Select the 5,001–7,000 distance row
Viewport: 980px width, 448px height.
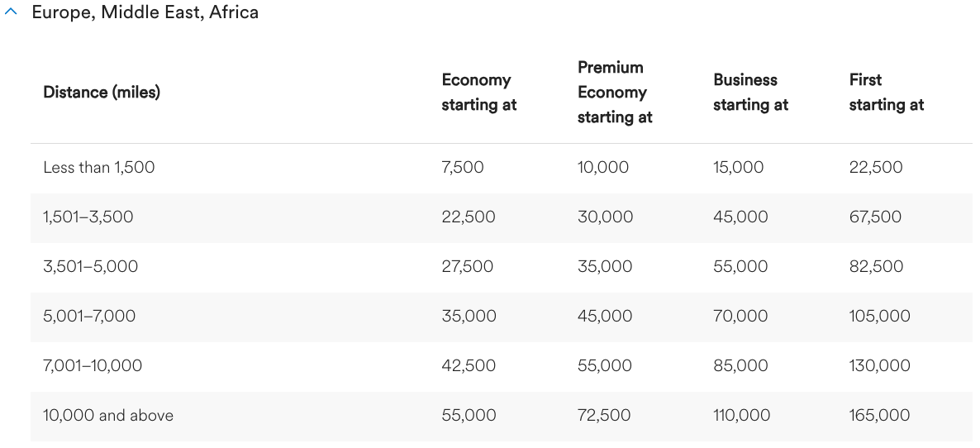click(x=89, y=317)
